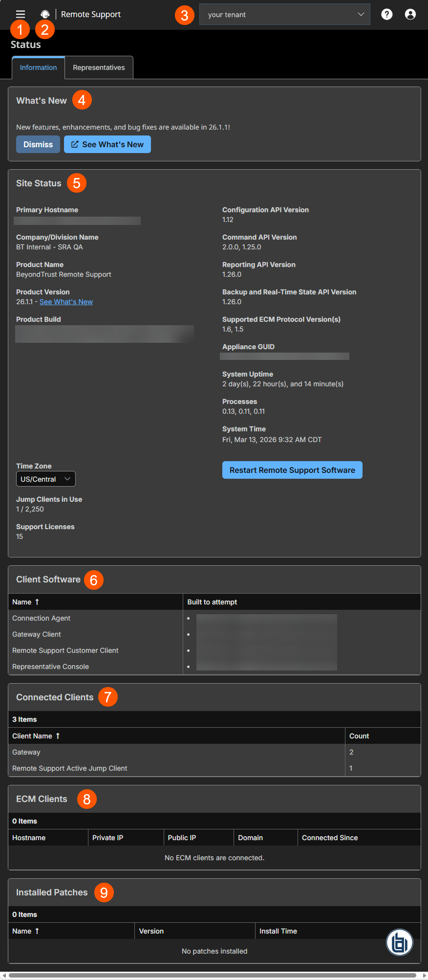Screen dimensions: 428x980
Task: Select the Connection Agent row
Action: pyautogui.click(x=214, y=618)
